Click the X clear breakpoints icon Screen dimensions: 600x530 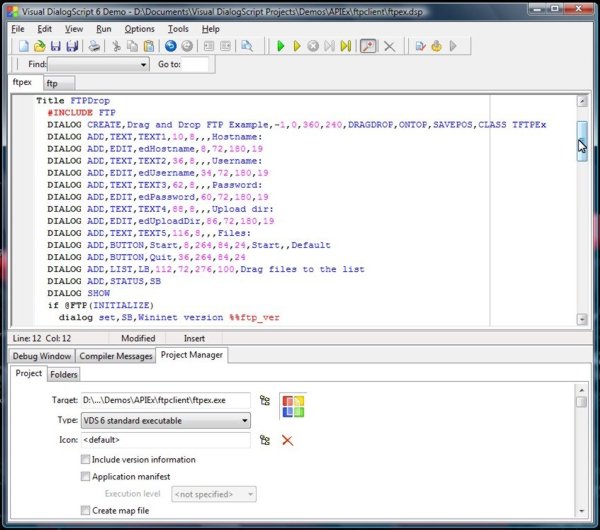(x=390, y=46)
